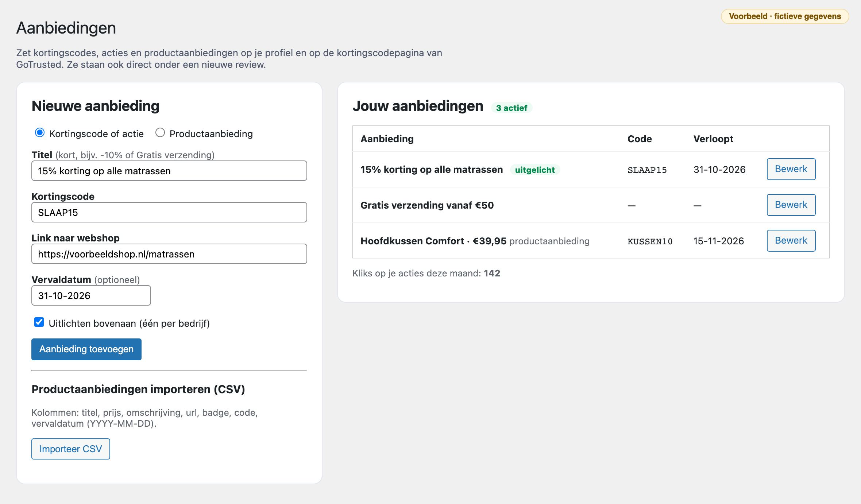
Task: Click the 'Jouw aanbiedingen' heading
Action: [x=418, y=106]
